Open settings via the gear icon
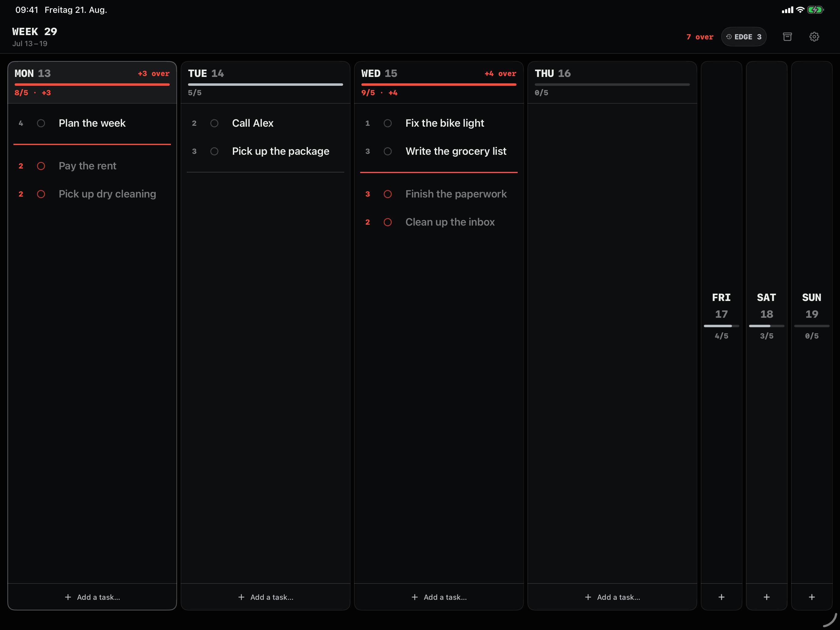 click(814, 37)
